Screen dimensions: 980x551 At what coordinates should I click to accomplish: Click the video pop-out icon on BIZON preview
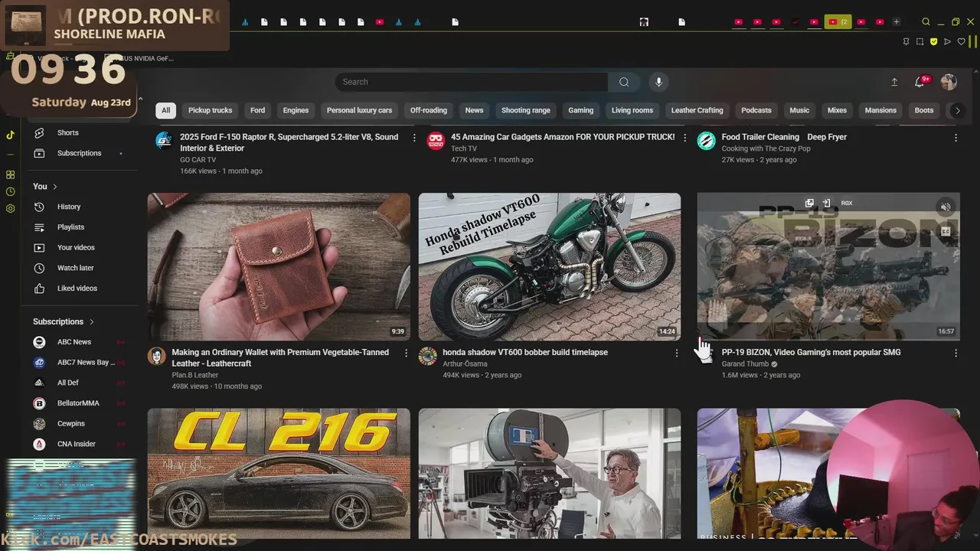click(809, 203)
